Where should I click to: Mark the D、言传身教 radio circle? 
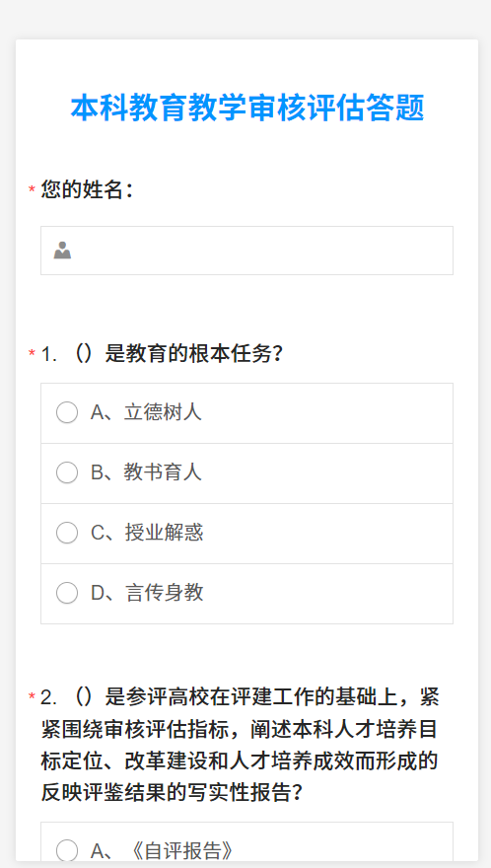[x=67, y=594]
